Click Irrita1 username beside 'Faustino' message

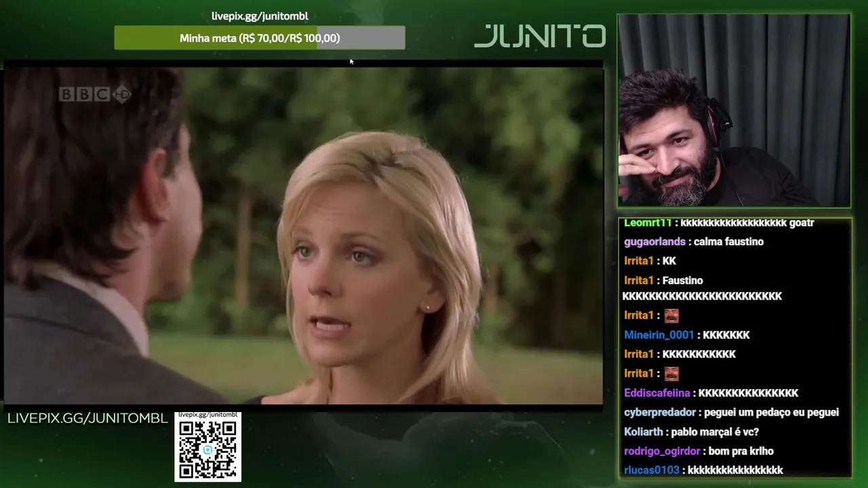coord(639,281)
